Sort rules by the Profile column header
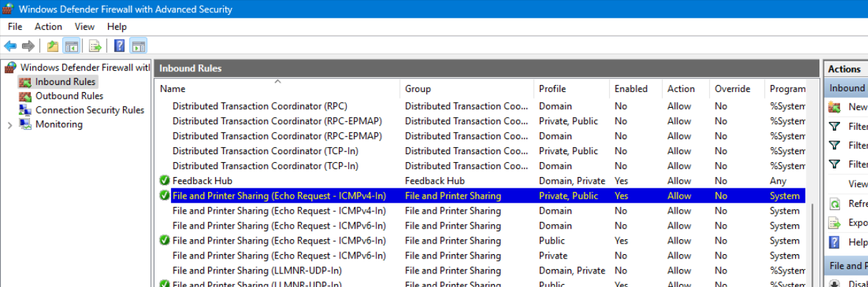The image size is (868, 287). (x=552, y=89)
